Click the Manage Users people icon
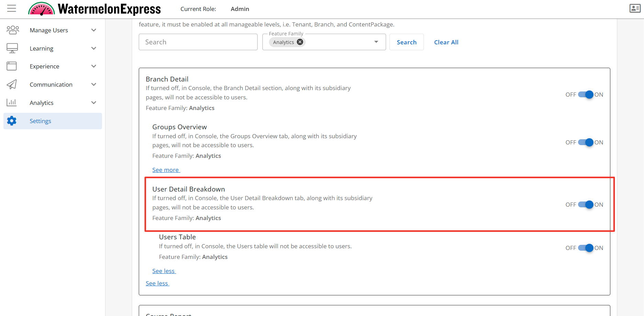This screenshot has width=644, height=316. pos(13,30)
